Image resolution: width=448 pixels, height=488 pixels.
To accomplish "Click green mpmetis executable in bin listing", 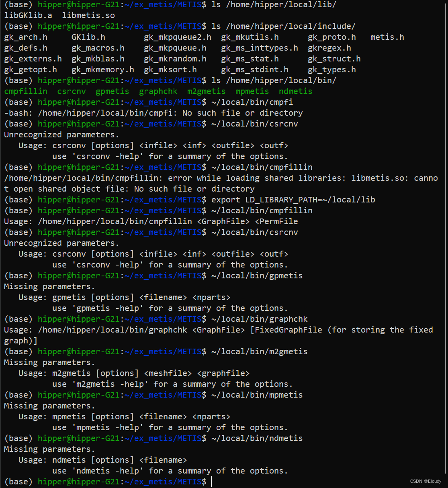I will click(x=252, y=91).
